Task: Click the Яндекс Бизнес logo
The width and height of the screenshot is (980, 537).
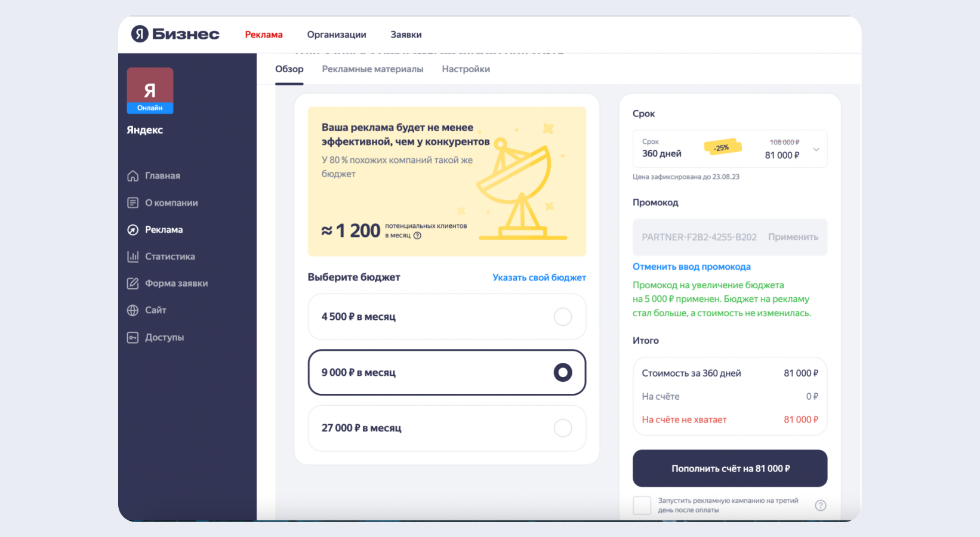Action: [x=175, y=34]
